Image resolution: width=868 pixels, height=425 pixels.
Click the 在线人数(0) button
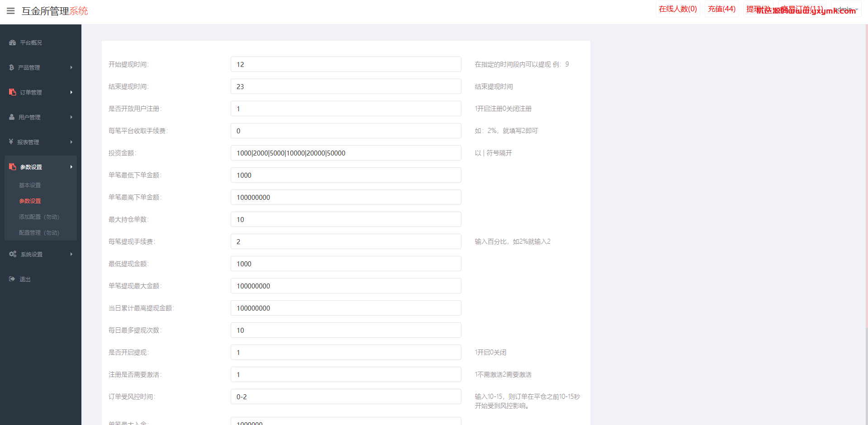tap(678, 9)
